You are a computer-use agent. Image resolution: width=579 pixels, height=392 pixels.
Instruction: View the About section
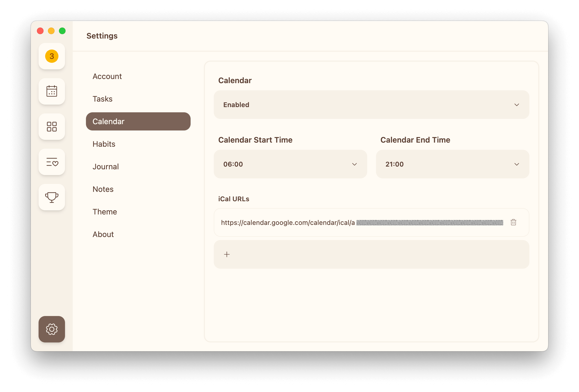coord(138,234)
